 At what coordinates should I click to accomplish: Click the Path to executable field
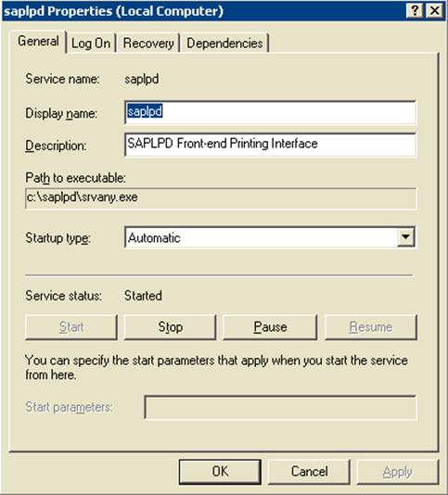click(221, 198)
